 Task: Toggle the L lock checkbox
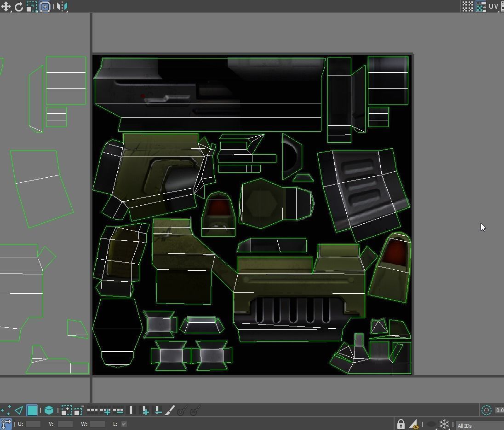click(124, 424)
